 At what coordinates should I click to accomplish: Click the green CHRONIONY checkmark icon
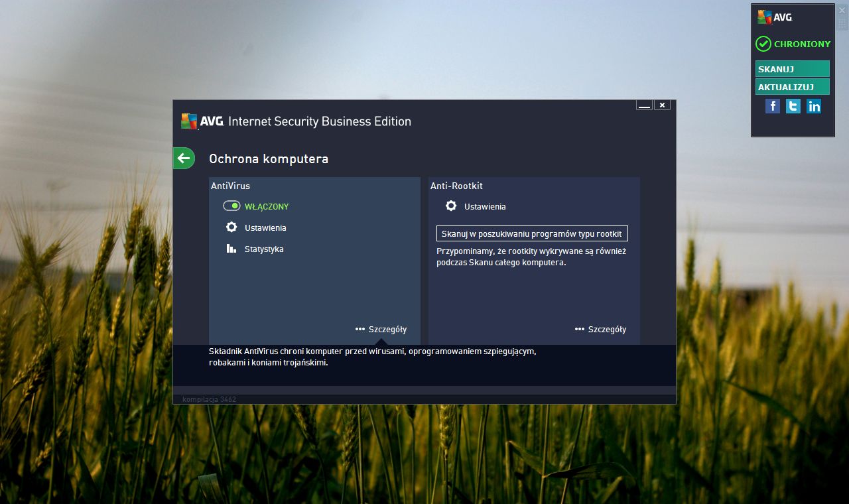tap(763, 44)
